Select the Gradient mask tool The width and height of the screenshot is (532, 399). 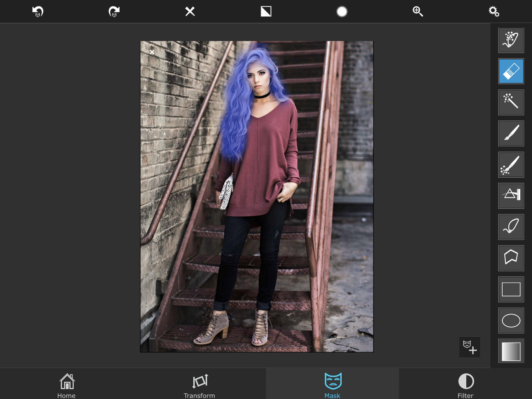511,351
